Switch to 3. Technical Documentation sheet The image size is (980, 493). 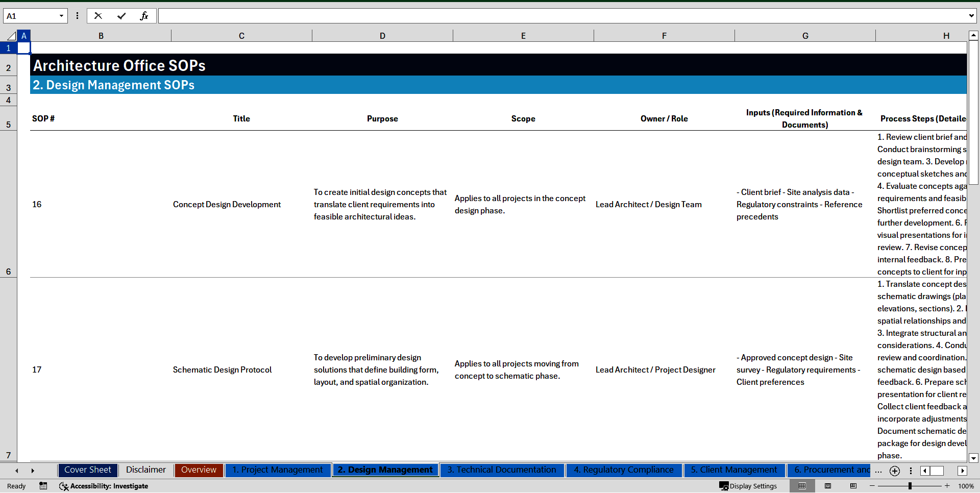point(502,470)
